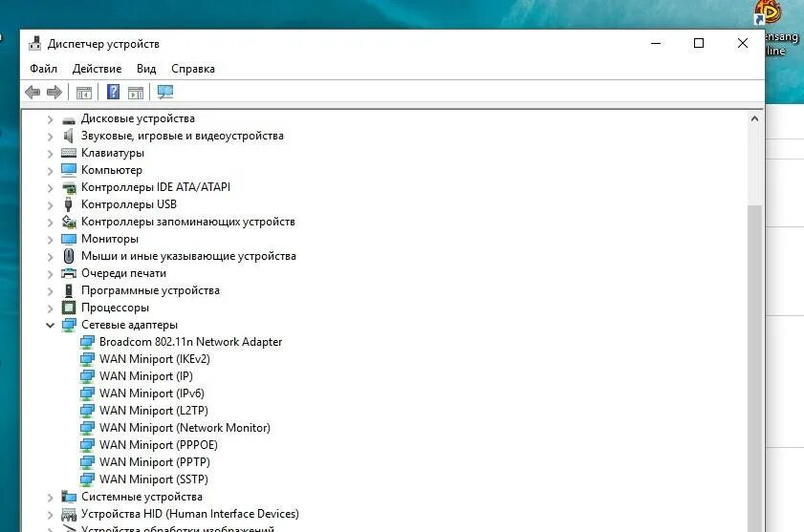Select WAN Miniport (IPv6)
The width and height of the screenshot is (804, 532).
click(152, 394)
